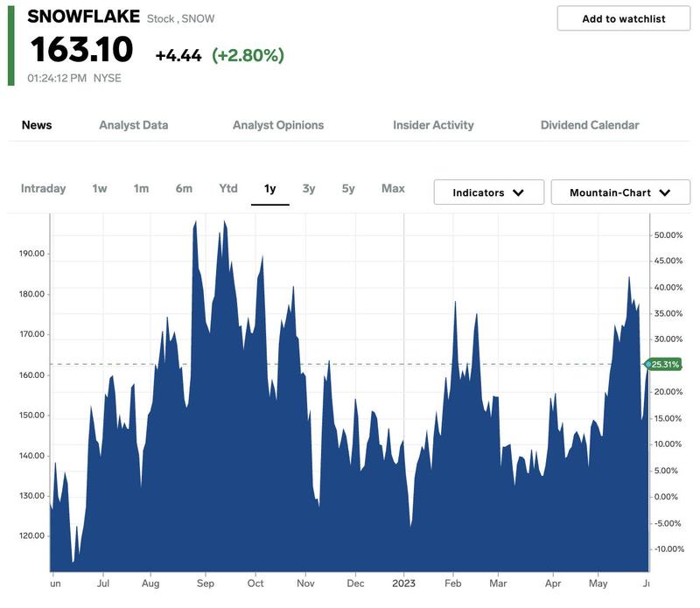
Task: Select the 1y time range
Action: click(270, 189)
